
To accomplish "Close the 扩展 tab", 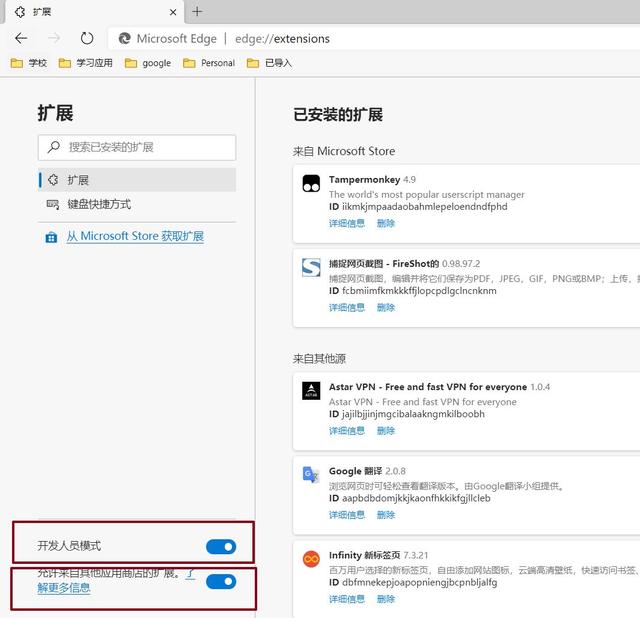I will tap(173, 12).
